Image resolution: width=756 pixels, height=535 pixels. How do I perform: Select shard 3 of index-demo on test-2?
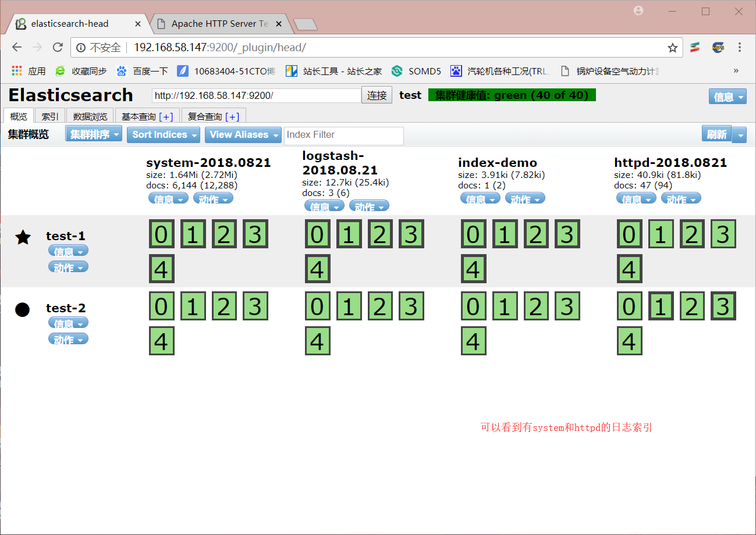(x=567, y=306)
